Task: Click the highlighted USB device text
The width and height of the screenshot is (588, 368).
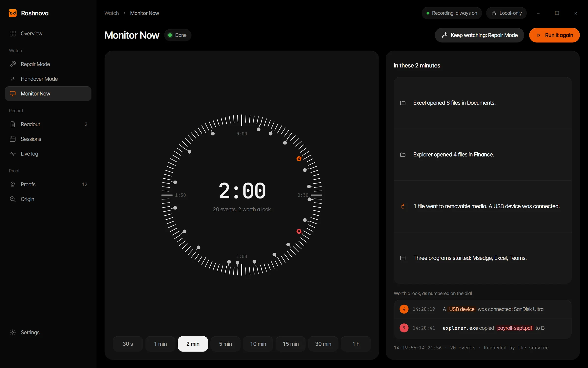Action: point(462,309)
